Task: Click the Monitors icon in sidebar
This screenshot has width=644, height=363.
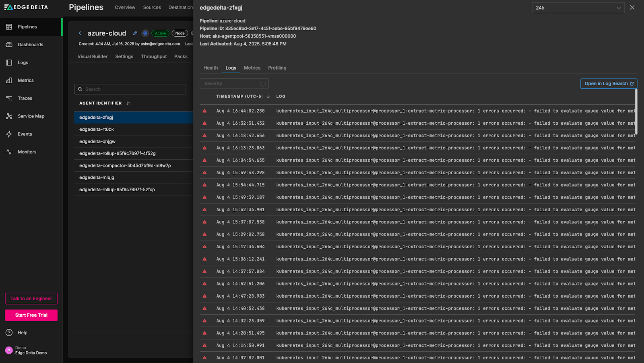Action: tap(9, 152)
